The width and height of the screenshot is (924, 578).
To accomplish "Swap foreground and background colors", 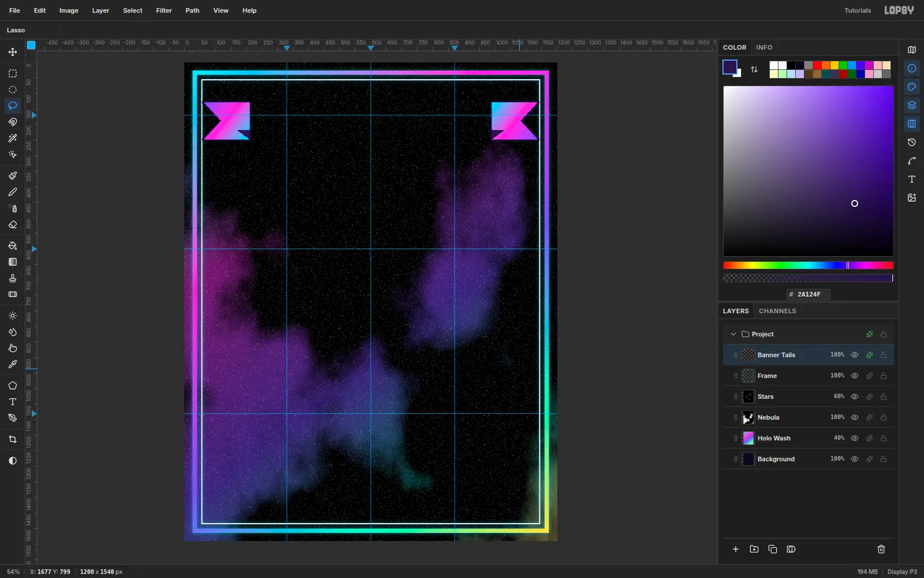I will click(754, 69).
